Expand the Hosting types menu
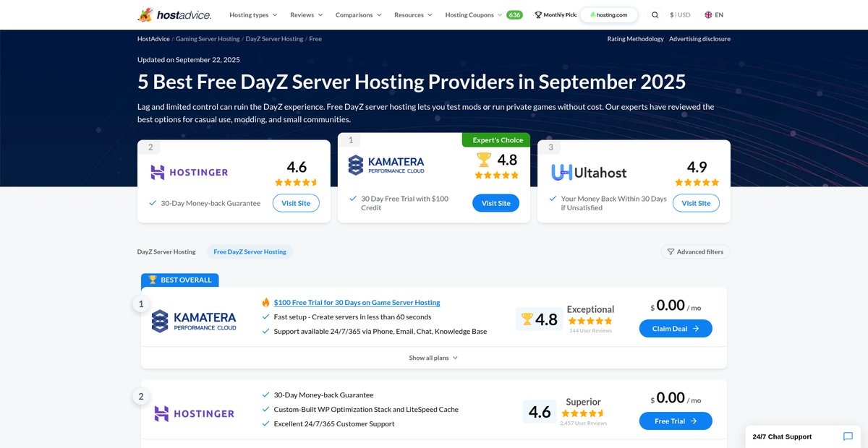Viewport: 868px width, 448px height. pos(253,14)
